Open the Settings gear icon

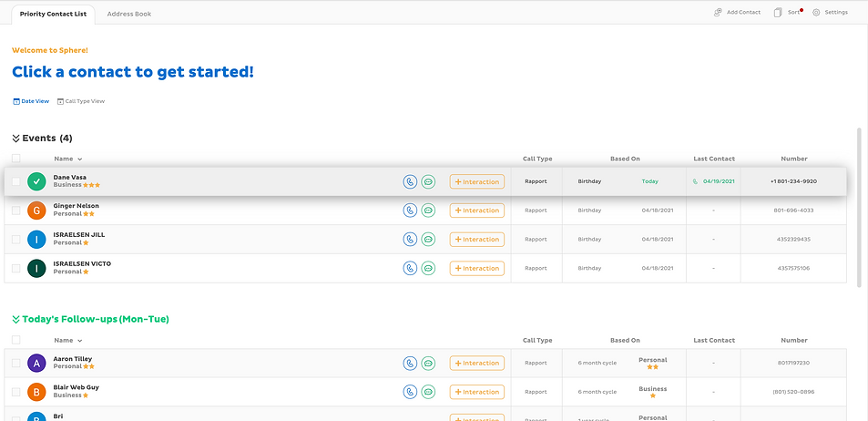(x=816, y=12)
